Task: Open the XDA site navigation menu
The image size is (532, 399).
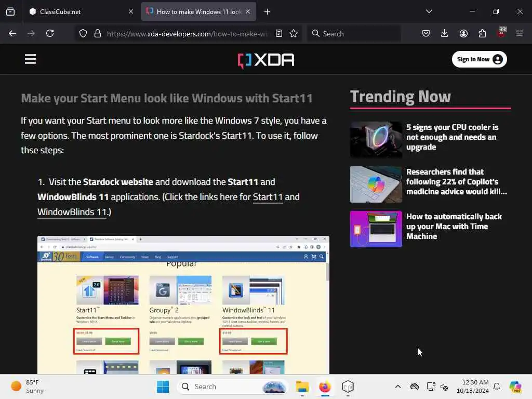Action: pyautogui.click(x=30, y=59)
